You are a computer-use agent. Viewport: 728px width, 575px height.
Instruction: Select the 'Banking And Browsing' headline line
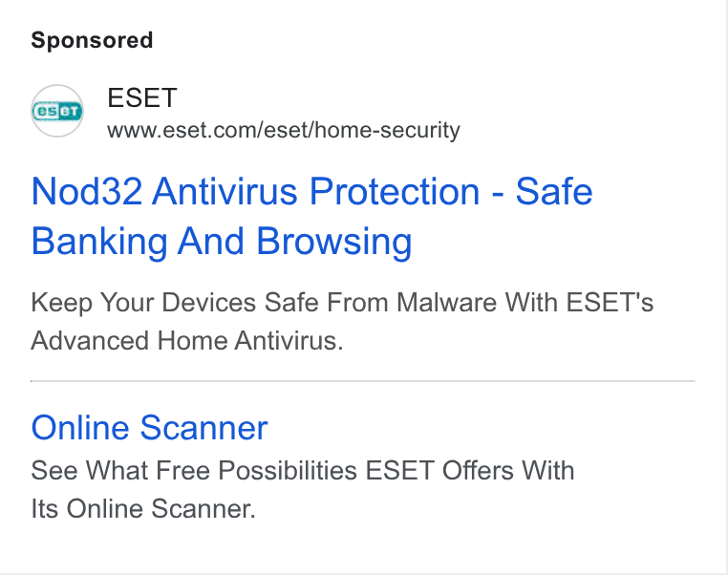click(x=222, y=242)
